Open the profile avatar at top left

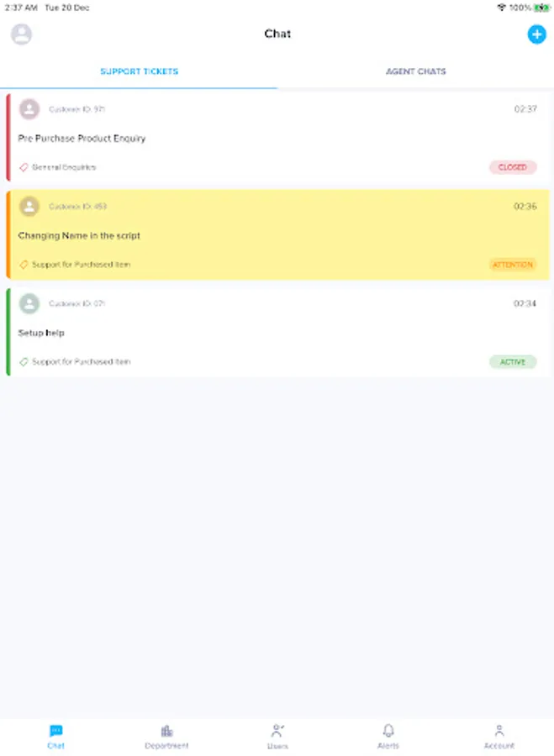click(x=21, y=34)
